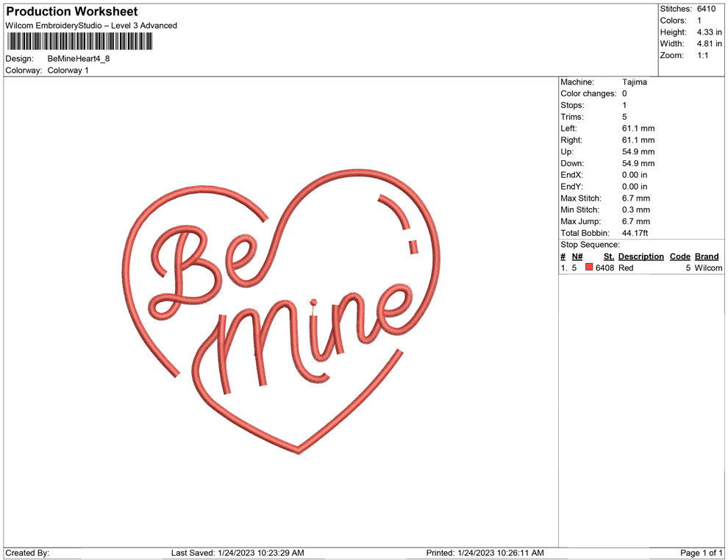Click the Width value 4.81 in

(x=710, y=43)
